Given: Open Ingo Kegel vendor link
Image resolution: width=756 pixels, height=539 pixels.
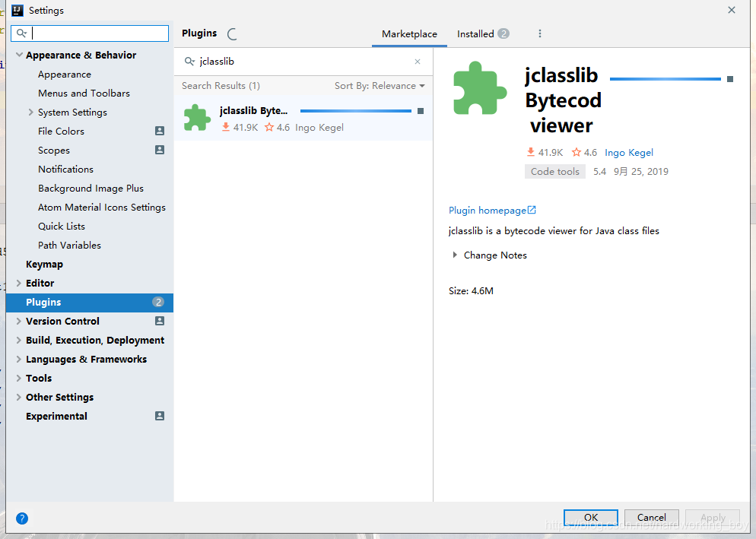Looking at the screenshot, I should tap(629, 153).
